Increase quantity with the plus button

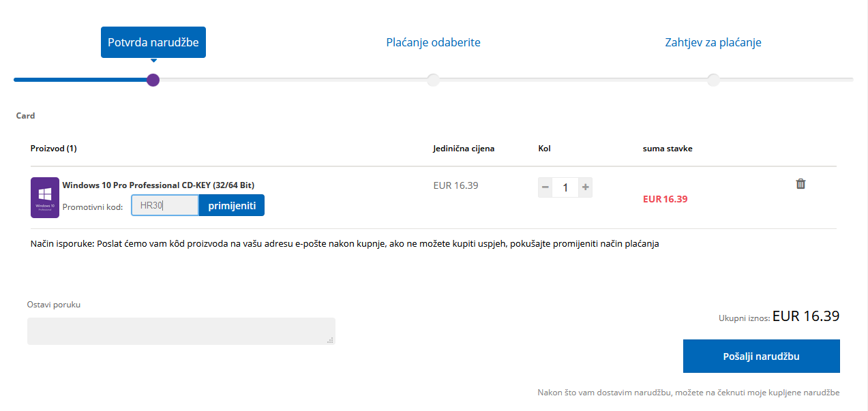[585, 187]
